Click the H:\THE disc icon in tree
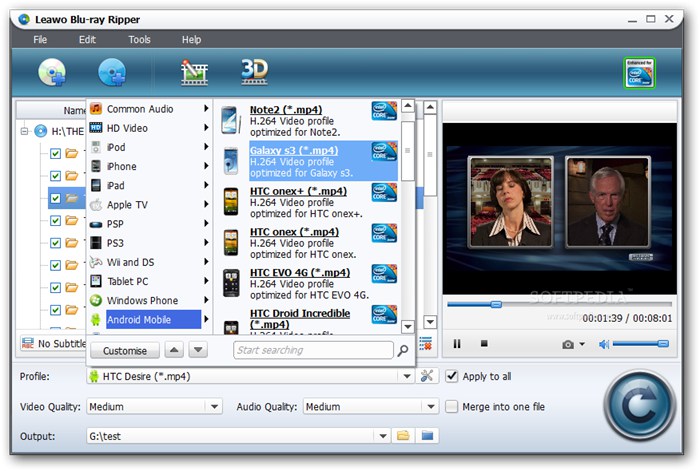 coord(41,131)
